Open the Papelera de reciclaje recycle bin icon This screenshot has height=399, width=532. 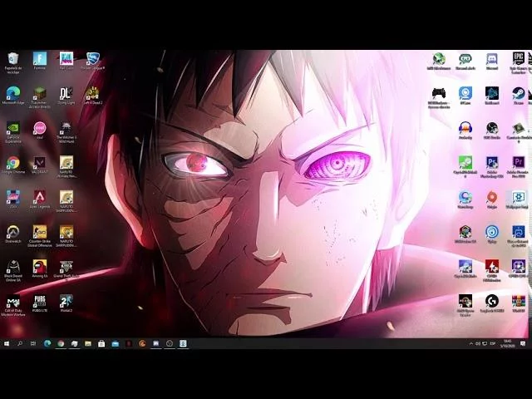(13, 63)
